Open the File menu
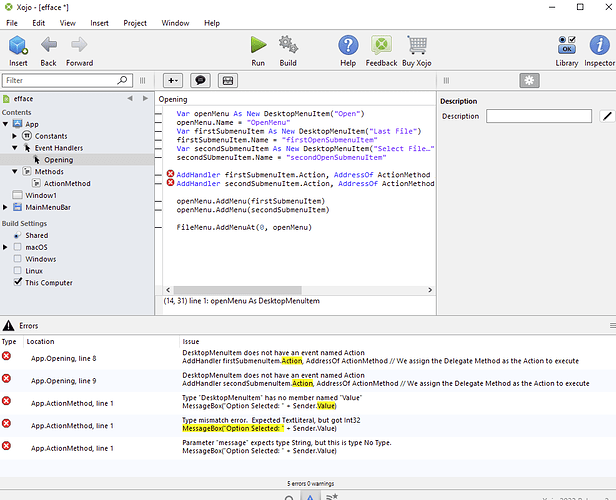The width and height of the screenshot is (616, 500). pyautogui.click(x=12, y=23)
